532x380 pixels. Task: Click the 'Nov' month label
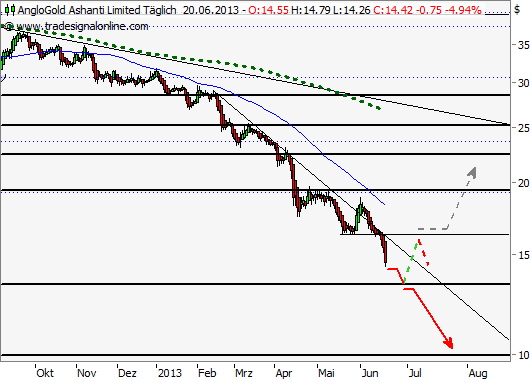[87, 373]
